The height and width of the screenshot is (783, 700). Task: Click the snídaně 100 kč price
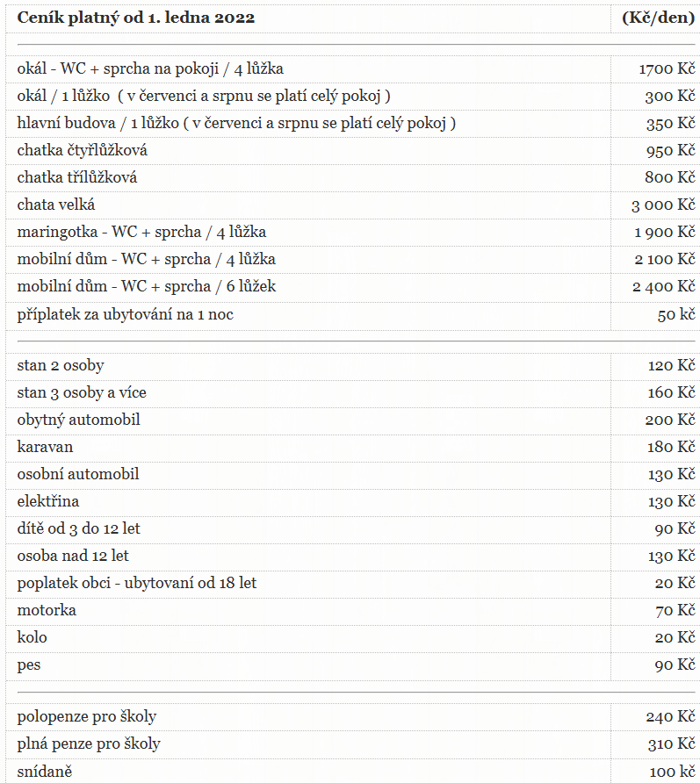coord(672,772)
